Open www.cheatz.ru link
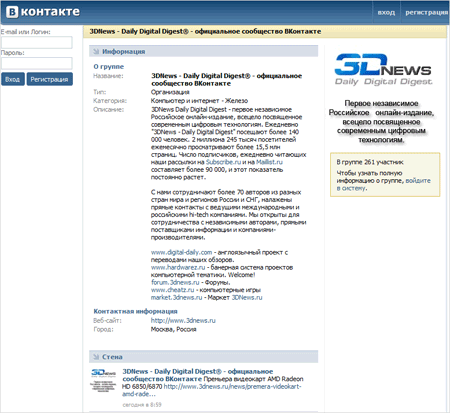Viewport: 450px width, 413px height. coord(172,290)
